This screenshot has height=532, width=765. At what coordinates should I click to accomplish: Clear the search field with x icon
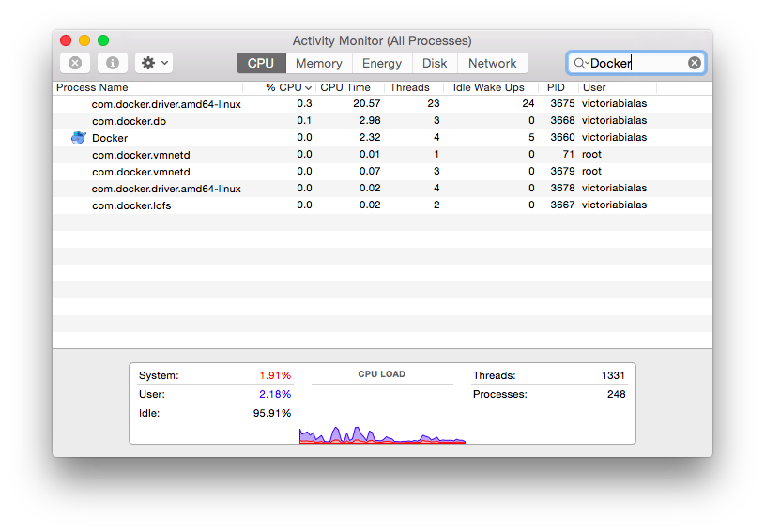[695, 63]
